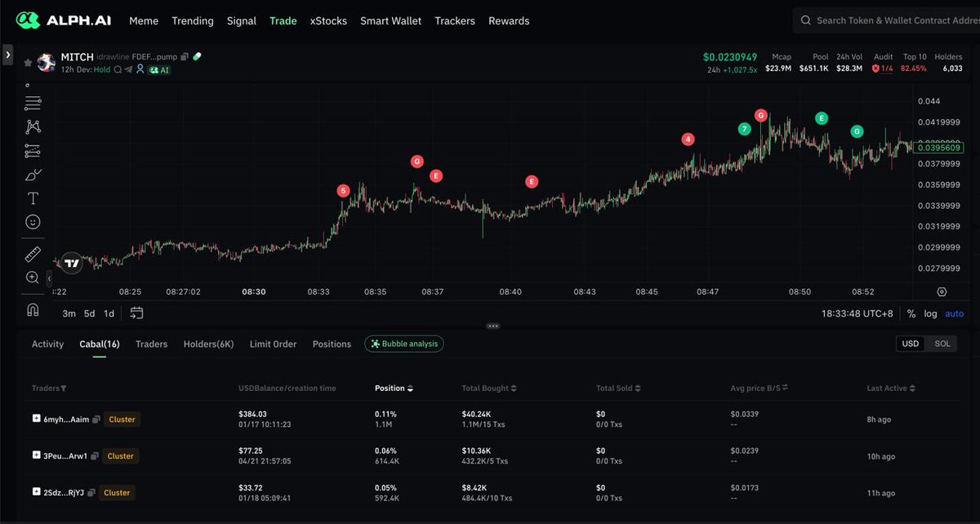Open Bubble analysis
Viewport: 980px width, 524px height.
coord(404,344)
